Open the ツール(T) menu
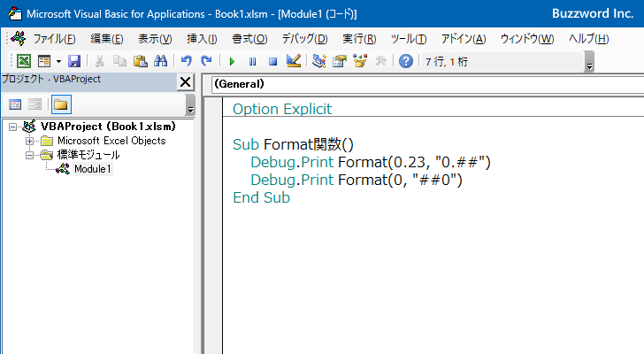Screen dimensions: 644x354 pos(409,39)
